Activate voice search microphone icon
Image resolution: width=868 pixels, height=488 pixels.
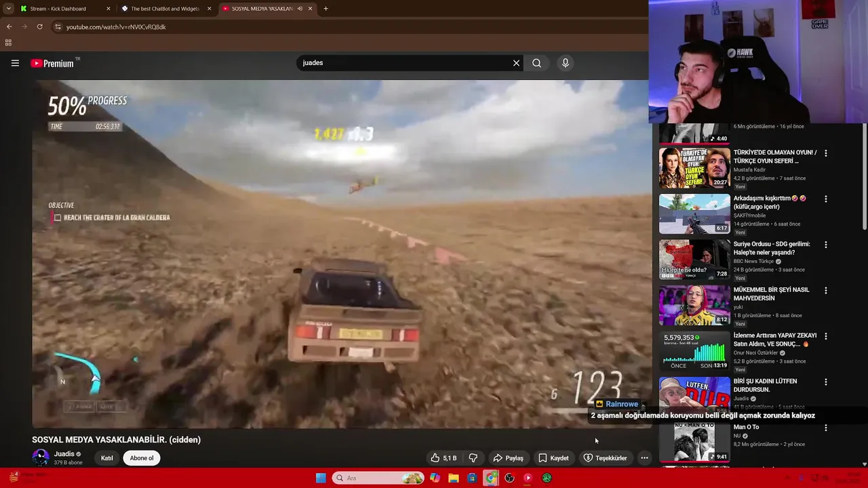coord(566,63)
